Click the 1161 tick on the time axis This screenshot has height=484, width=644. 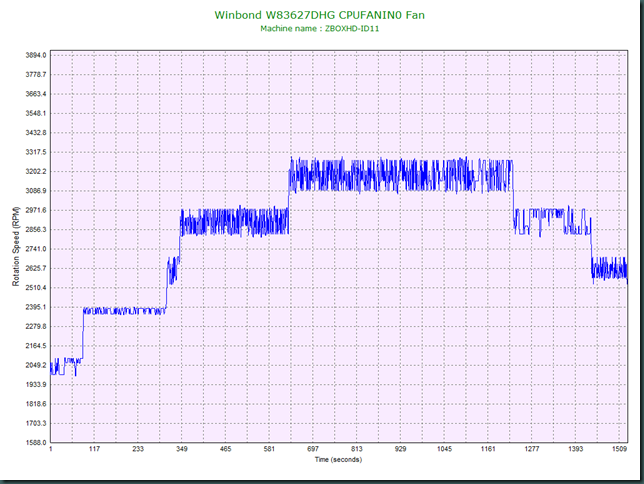coord(488,449)
